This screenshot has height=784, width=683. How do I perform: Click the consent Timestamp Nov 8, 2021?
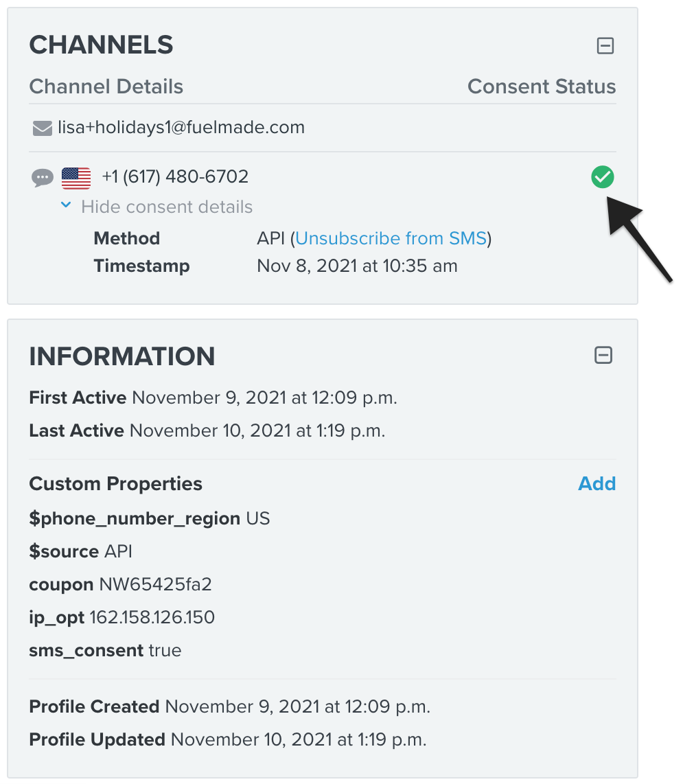pyautogui.click(x=357, y=266)
